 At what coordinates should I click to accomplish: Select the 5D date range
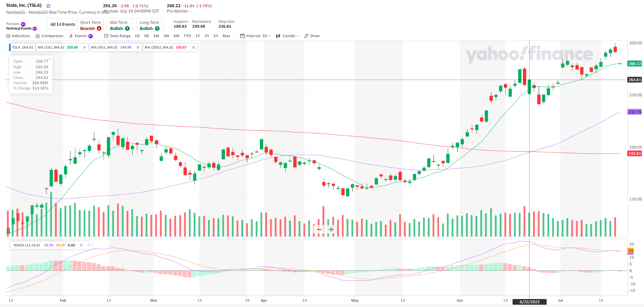(147, 36)
